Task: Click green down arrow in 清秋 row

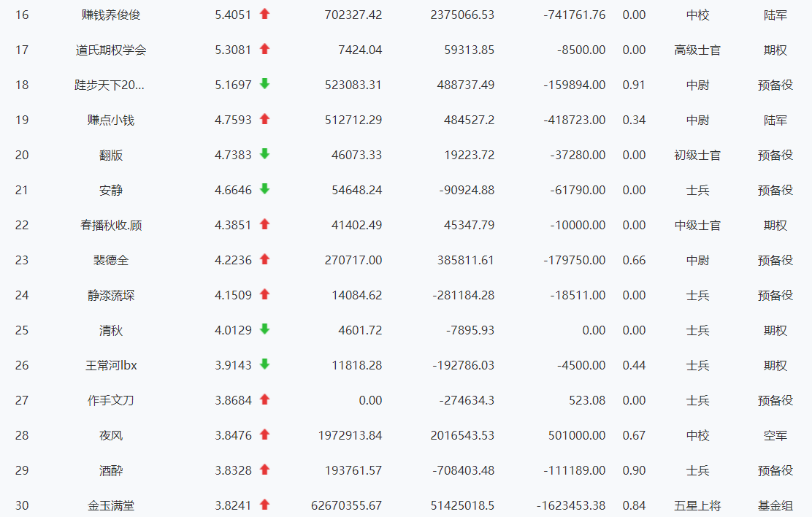Action: (264, 329)
